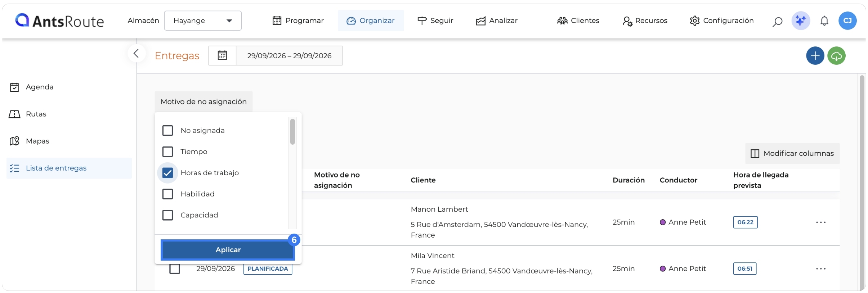Image resolution: width=868 pixels, height=293 pixels.
Task: Click the date range 29/09/2026 – 29/09/2026 field
Action: pyautogui.click(x=289, y=55)
